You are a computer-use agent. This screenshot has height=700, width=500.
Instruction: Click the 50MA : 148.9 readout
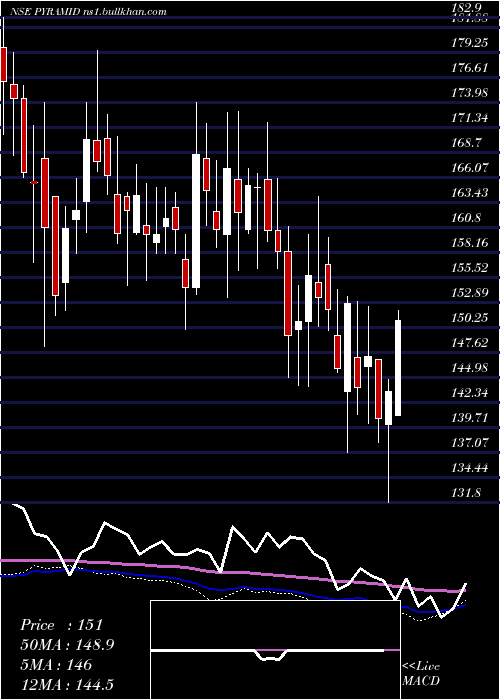67,645
